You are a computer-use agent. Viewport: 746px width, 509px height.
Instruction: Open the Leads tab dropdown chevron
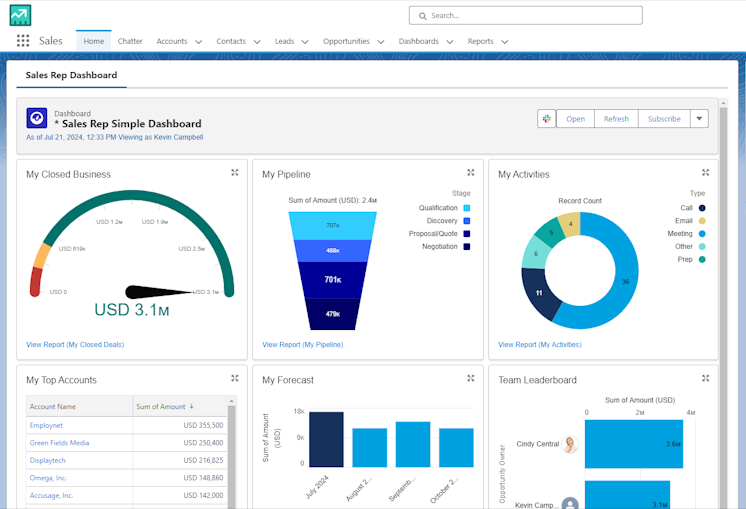tap(305, 42)
